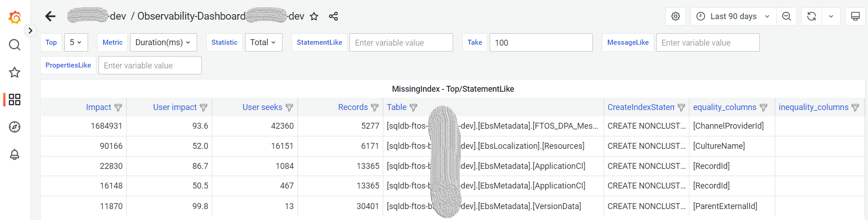Open the Statistic Total dropdown

tap(263, 42)
